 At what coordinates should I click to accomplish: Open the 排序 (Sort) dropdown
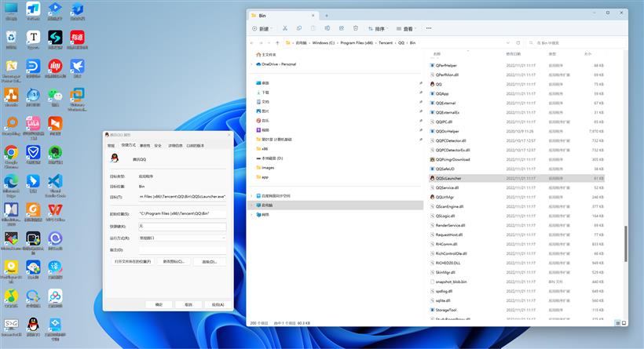378,28
